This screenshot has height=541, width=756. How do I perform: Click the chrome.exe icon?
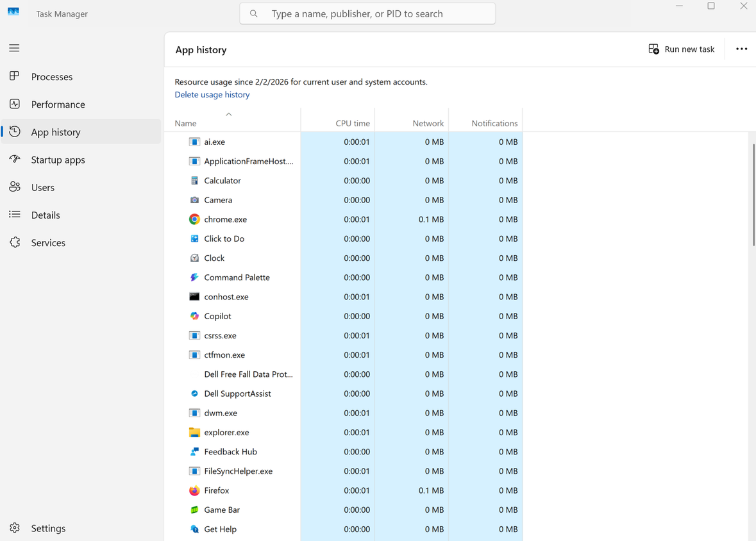point(194,219)
